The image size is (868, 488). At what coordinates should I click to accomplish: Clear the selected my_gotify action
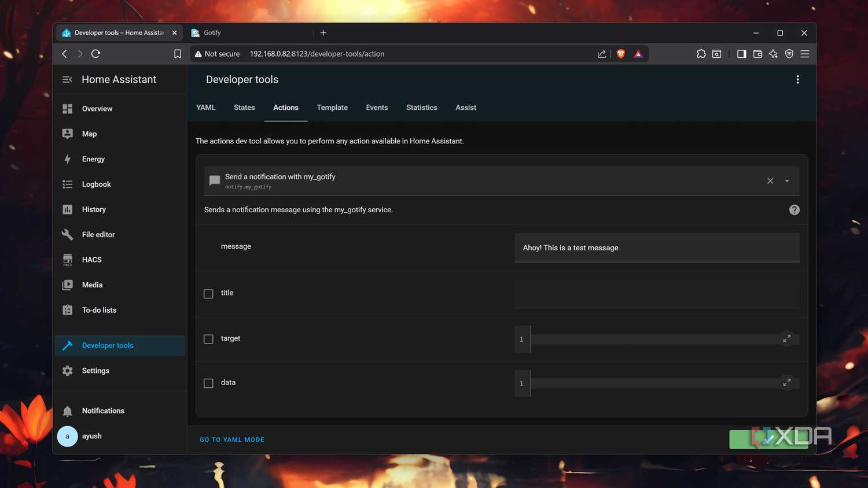(x=770, y=181)
